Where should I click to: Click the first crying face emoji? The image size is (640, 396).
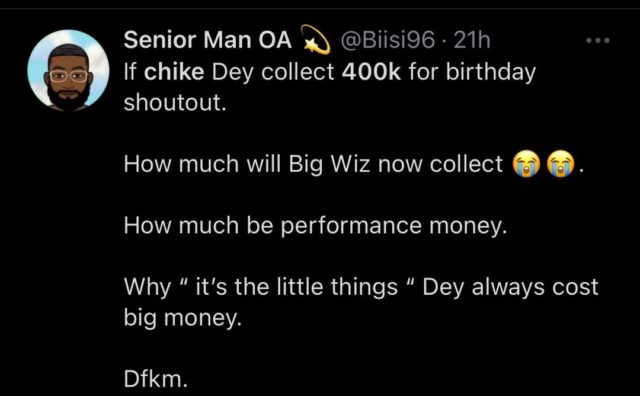pyautogui.click(x=527, y=164)
